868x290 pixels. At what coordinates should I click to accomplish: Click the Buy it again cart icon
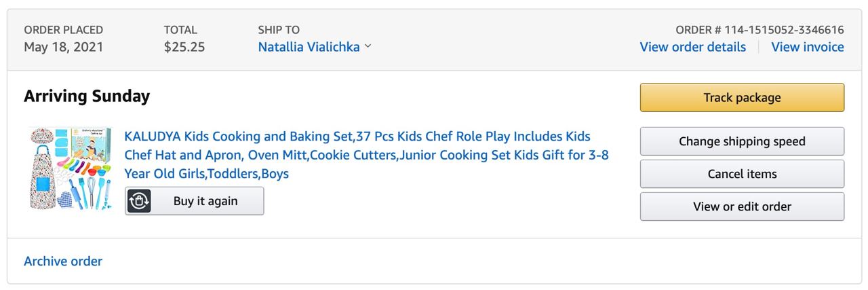[x=139, y=201]
